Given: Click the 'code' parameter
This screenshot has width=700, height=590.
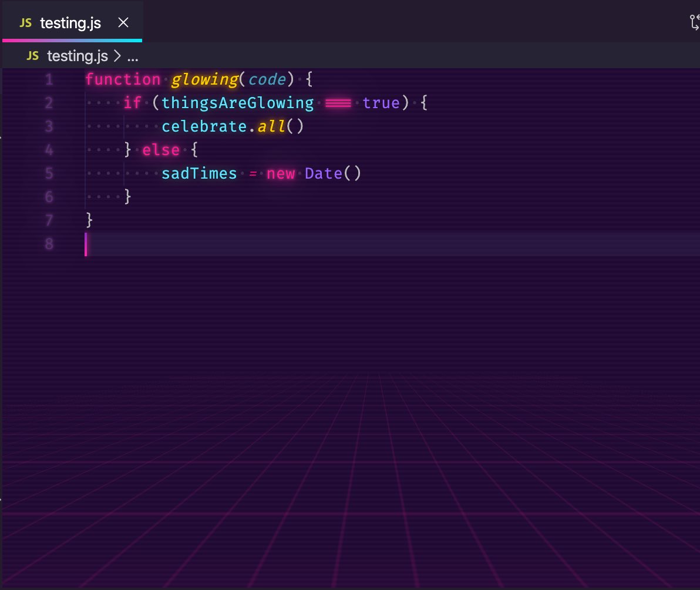Looking at the screenshot, I should (x=267, y=79).
